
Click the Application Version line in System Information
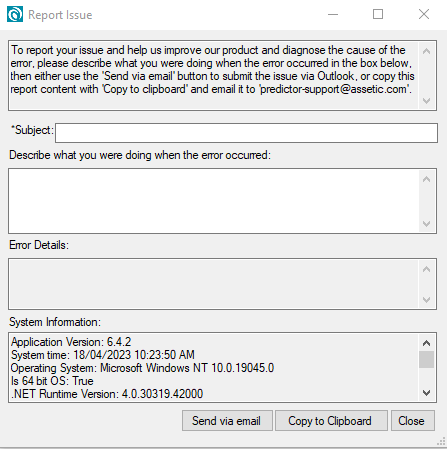(71, 342)
